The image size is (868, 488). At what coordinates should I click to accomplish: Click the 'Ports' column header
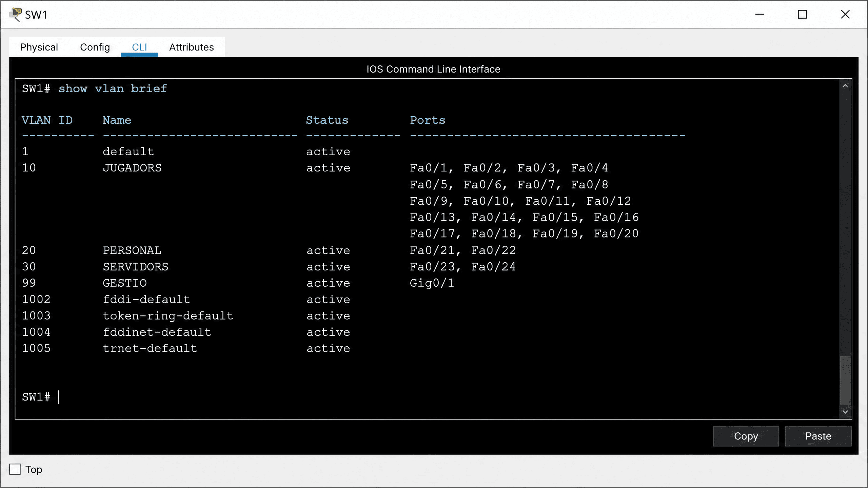pos(428,120)
